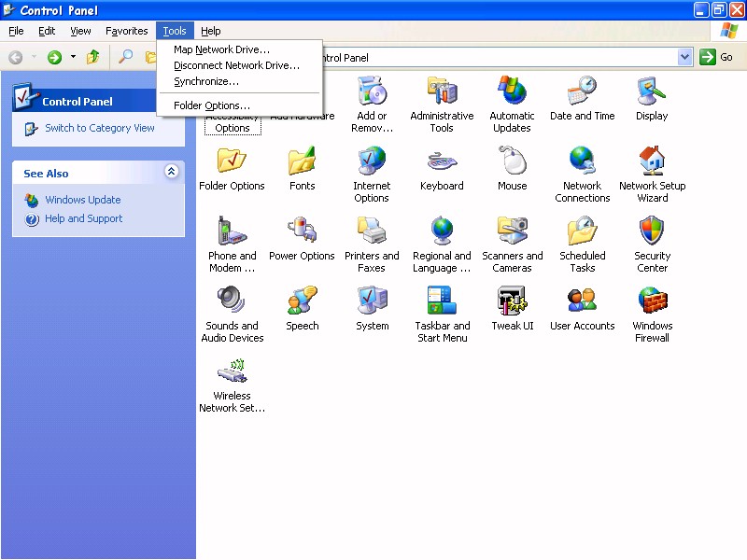Viewport: 747px width, 560px height.
Task: Open the Add or Remove Programs icon
Action: coord(372,105)
